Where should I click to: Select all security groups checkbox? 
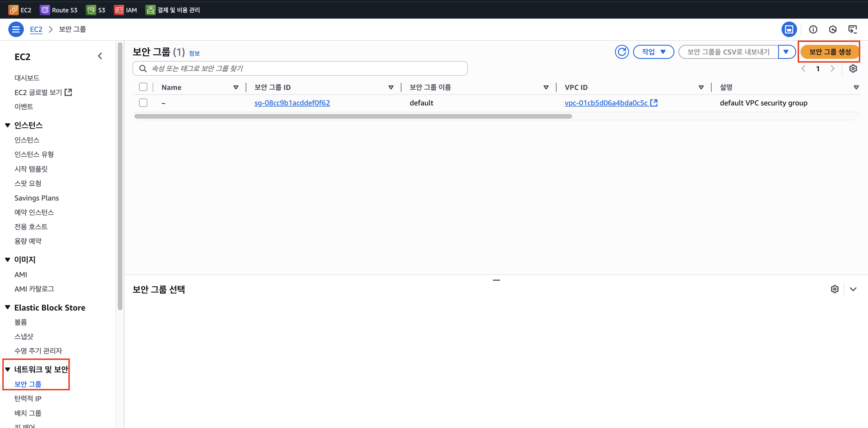click(143, 87)
